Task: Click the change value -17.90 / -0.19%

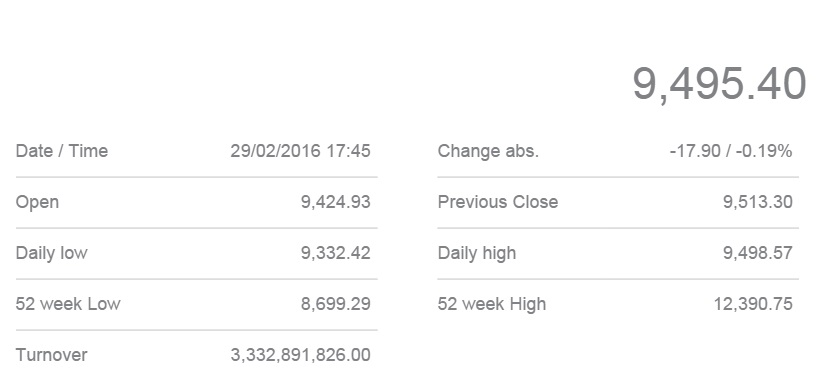Action: pos(731,151)
